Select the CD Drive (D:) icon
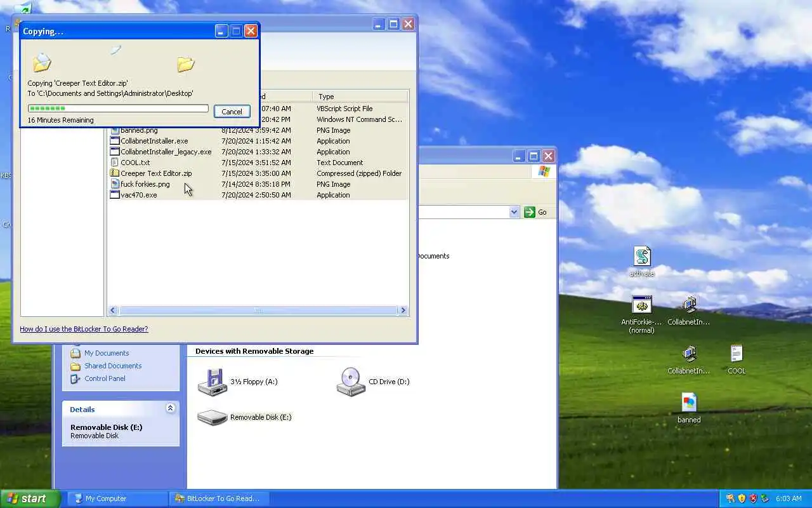The height and width of the screenshot is (508, 812). [x=351, y=382]
